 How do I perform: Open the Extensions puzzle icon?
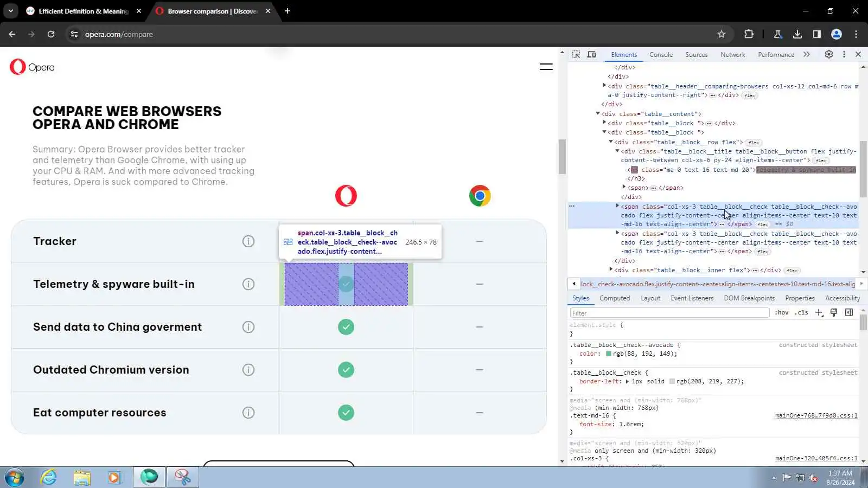click(x=749, y=34)
